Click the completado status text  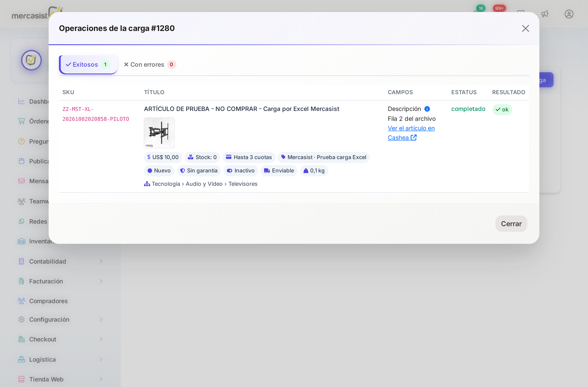[x=468, y=109]
